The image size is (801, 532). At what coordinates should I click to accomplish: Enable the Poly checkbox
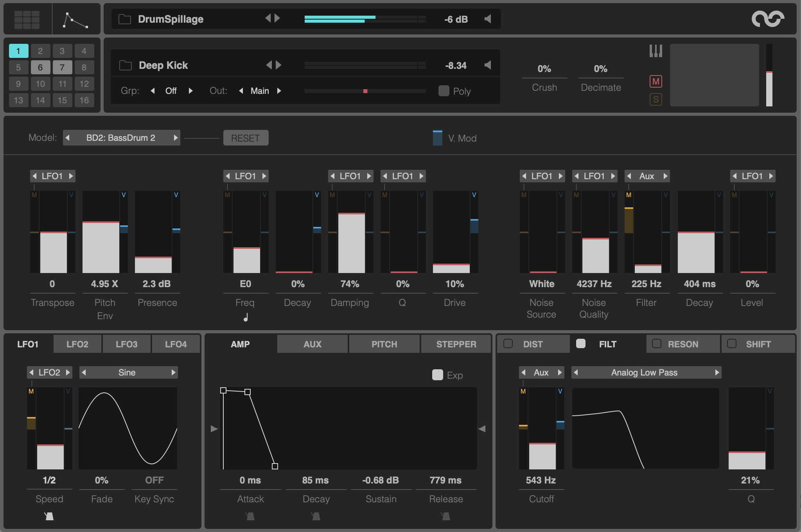(444, 91)
